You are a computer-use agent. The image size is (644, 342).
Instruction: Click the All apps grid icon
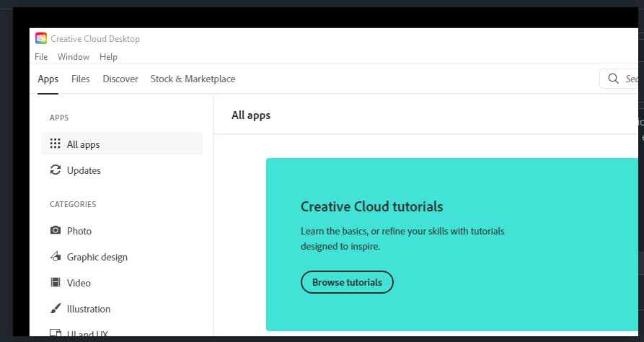(x=55, y=144)
